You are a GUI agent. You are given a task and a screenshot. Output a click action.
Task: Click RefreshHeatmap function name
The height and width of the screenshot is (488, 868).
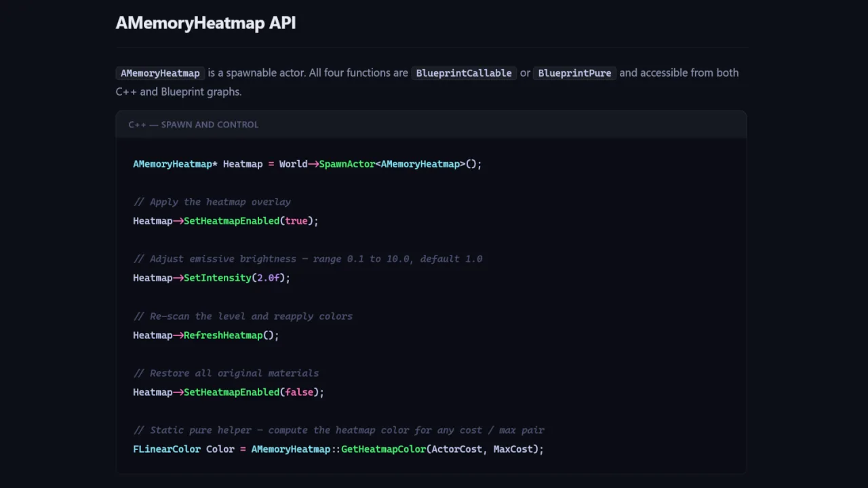(x=223, y=335)
